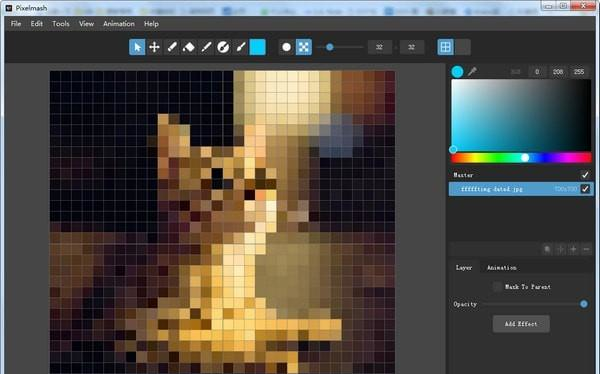Image resolution: width=600 pixels, height=374 pixels.
Task: Adjust the brush size slider in toolbar
Action: click(341, 47)
